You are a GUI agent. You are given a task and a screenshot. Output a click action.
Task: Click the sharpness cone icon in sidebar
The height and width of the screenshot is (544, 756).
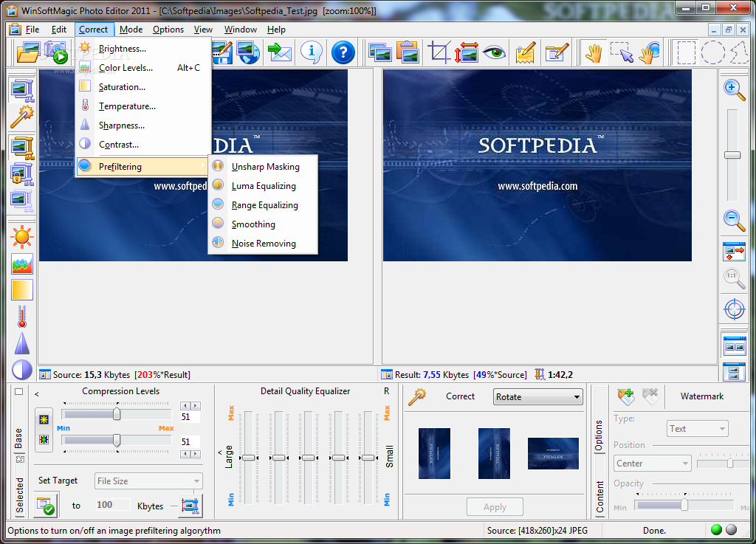pos(22,343)
